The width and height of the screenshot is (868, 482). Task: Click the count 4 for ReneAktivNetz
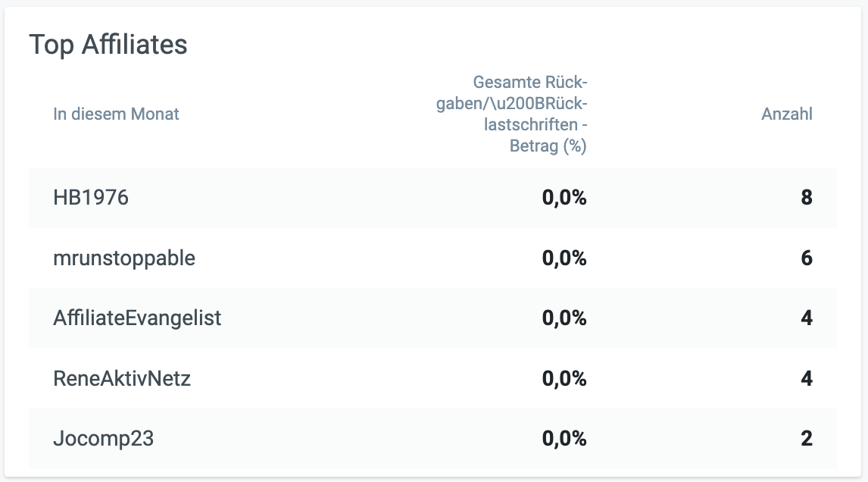(x=806, y=378)
